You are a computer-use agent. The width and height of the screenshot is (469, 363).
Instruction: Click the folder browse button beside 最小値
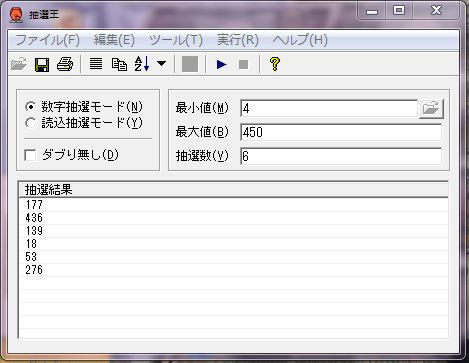(x=431, y=108)
